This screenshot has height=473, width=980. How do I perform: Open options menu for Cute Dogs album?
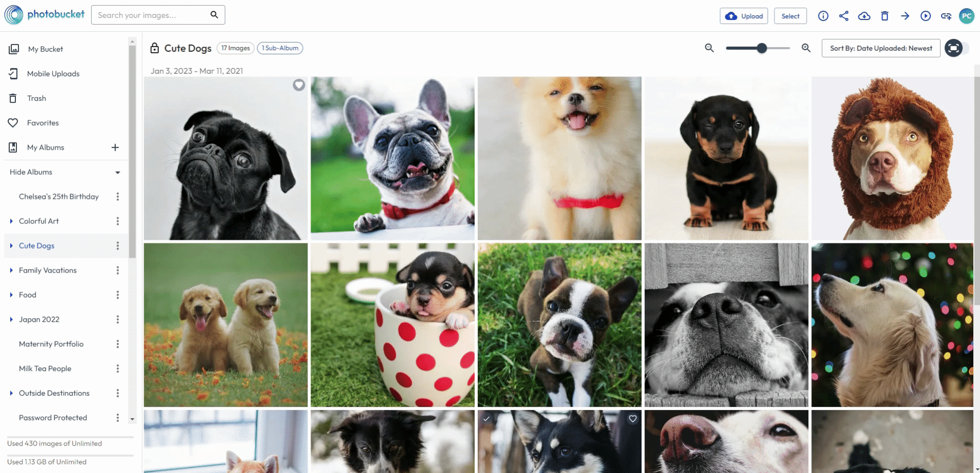click(118, 246)
